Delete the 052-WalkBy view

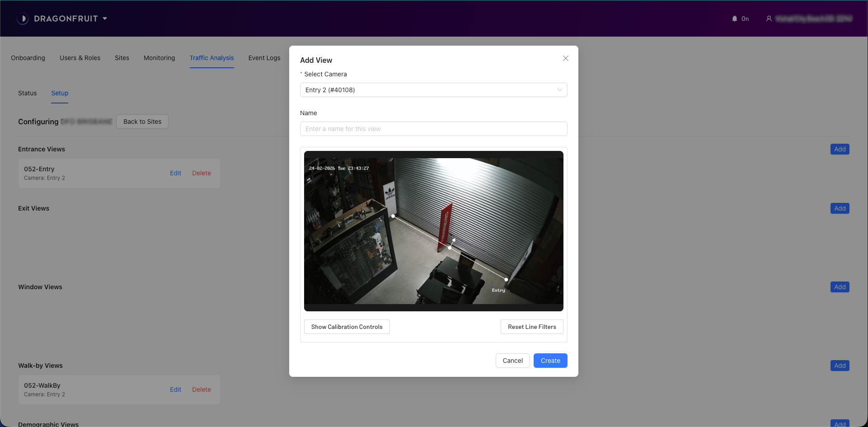click(201, 389)
